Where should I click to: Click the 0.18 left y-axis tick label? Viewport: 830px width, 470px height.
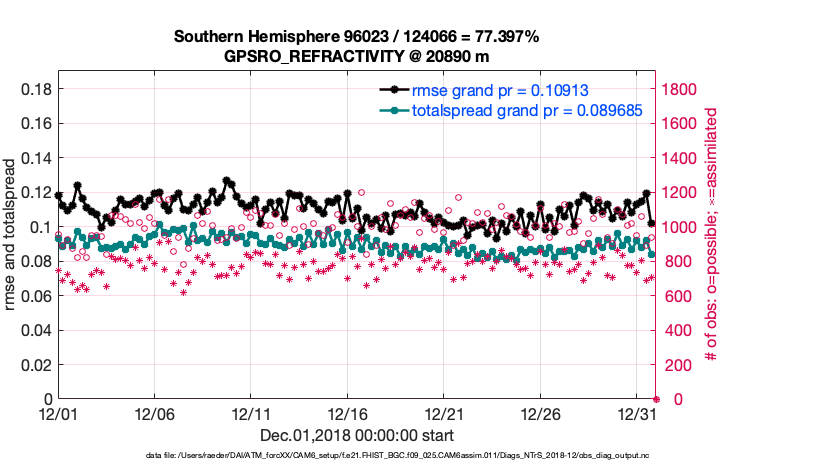pos(36,89)
